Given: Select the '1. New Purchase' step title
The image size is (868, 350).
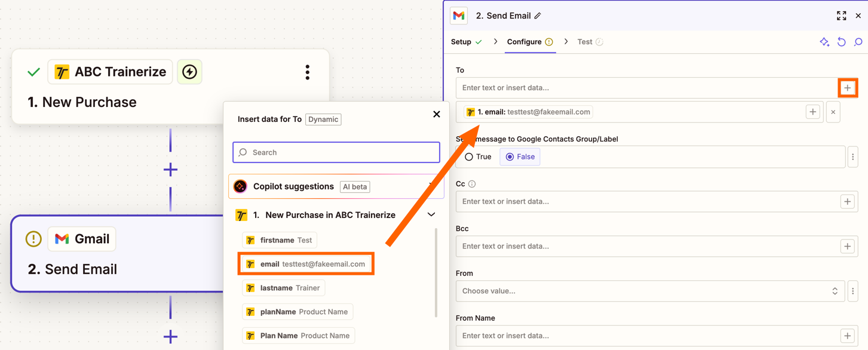Looking at the screenshot, I should click(82, 102).
